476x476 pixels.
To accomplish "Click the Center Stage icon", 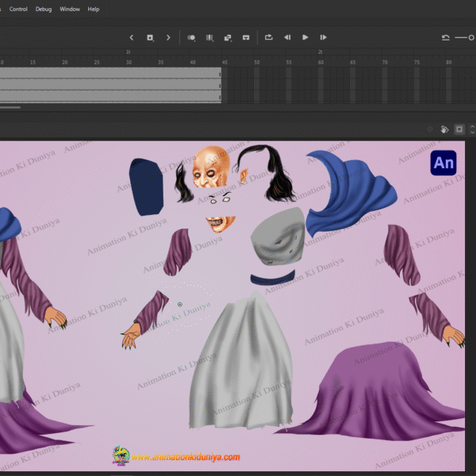I will (x=430, y=129).
